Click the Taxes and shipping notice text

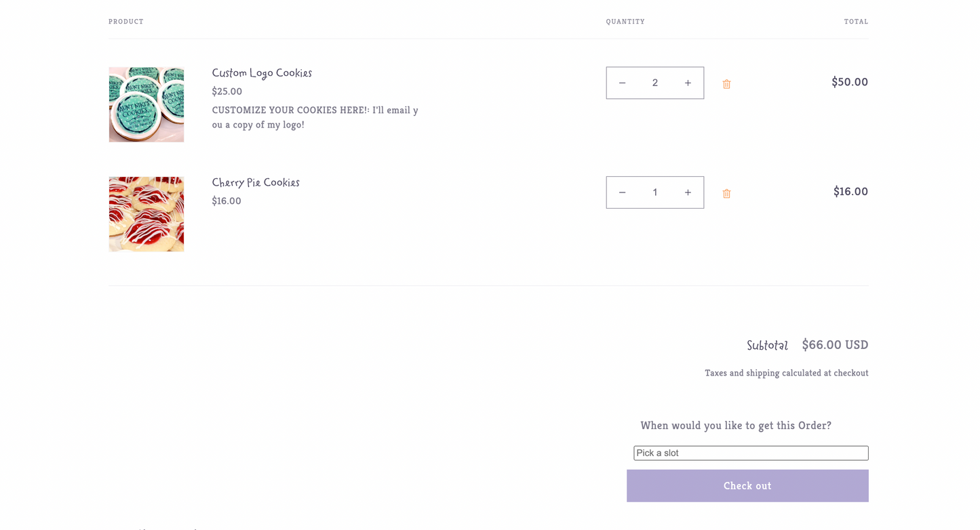click(787, 373)
